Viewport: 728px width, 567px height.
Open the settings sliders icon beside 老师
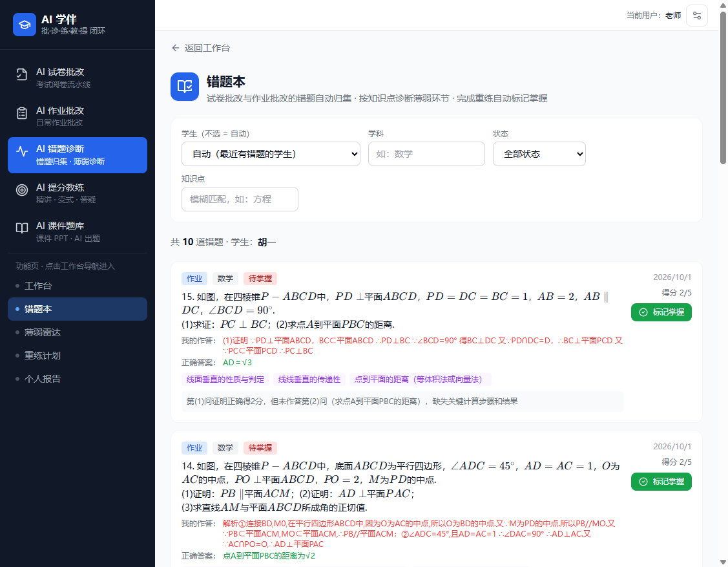[696, 16]
